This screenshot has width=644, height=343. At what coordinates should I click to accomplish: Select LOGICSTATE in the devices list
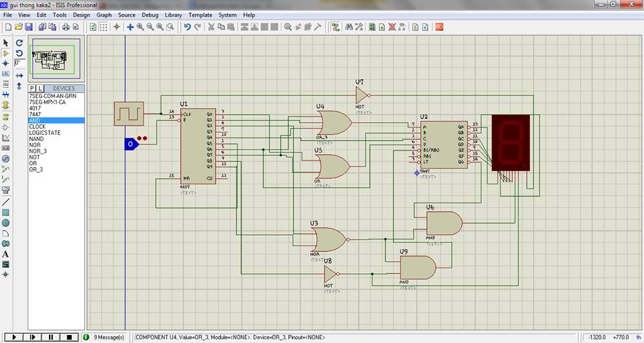pos(44,133)
